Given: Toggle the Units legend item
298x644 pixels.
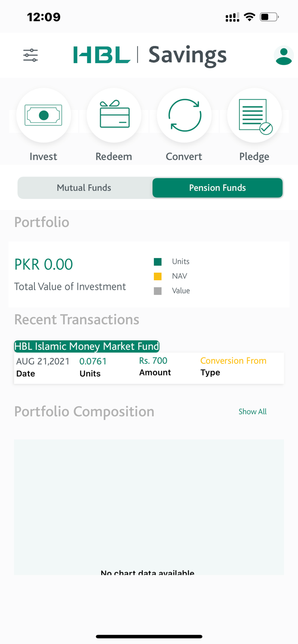Looking at the screenshot, I should (x=172, y=261).
